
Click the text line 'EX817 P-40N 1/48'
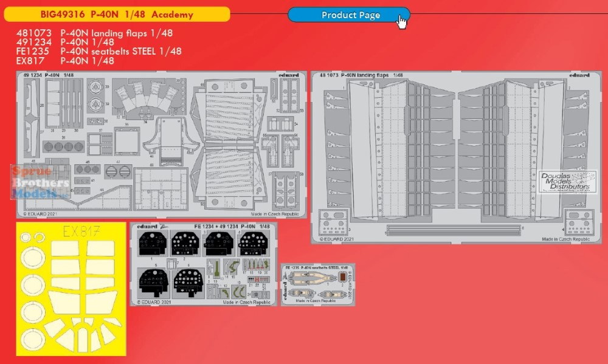(x=65, y=61)
